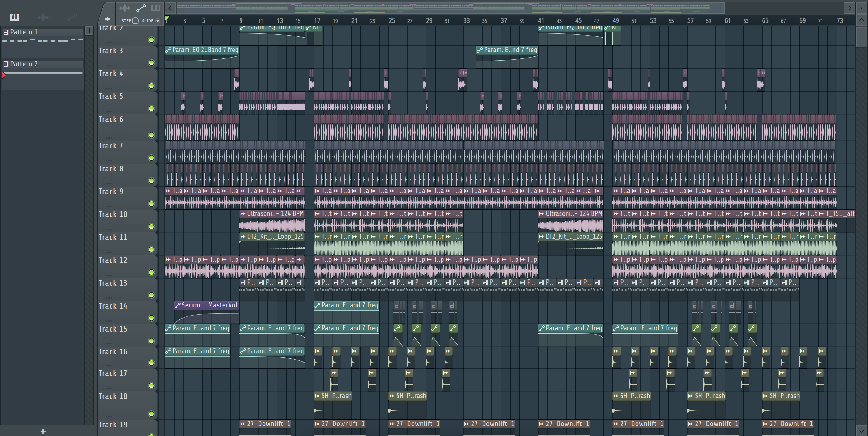Open clip menu icon of T_TS.._alt clip
The height and width of the screenshot is (436, 868).
821,214
